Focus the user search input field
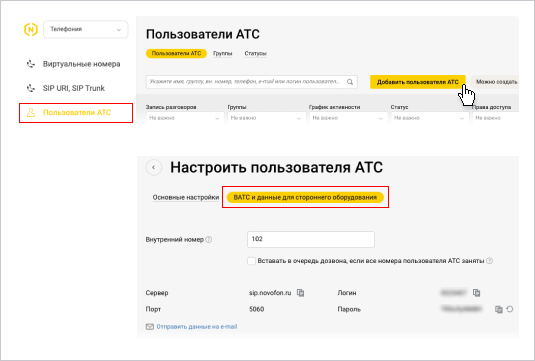The height and width of the screenshot is (361, 535). (x=252, y=82)
